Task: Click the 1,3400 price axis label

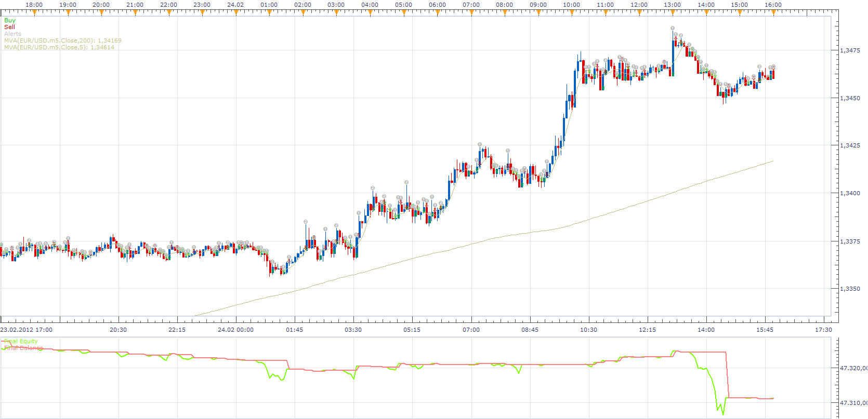Action: [850, 193]
